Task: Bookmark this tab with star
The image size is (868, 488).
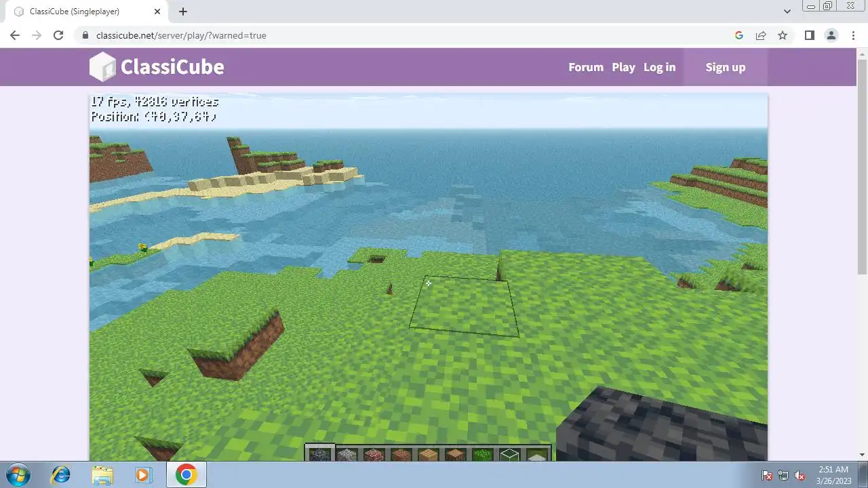Action: [783, 35]
